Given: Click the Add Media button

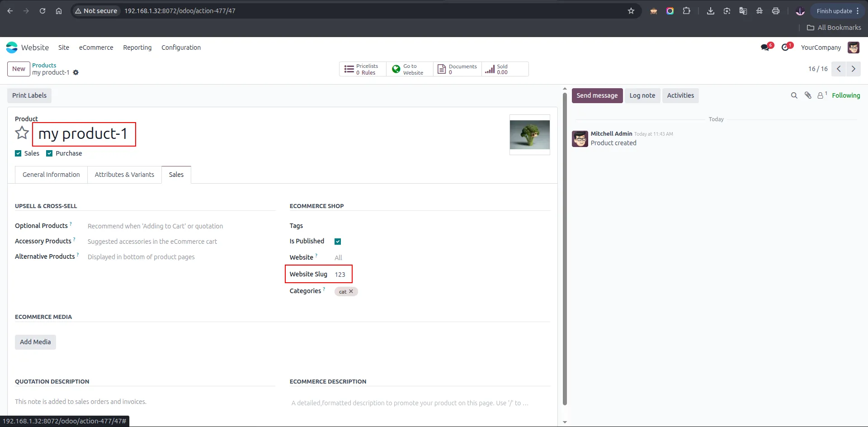Looking at the screenshot, I should [35, 342].
